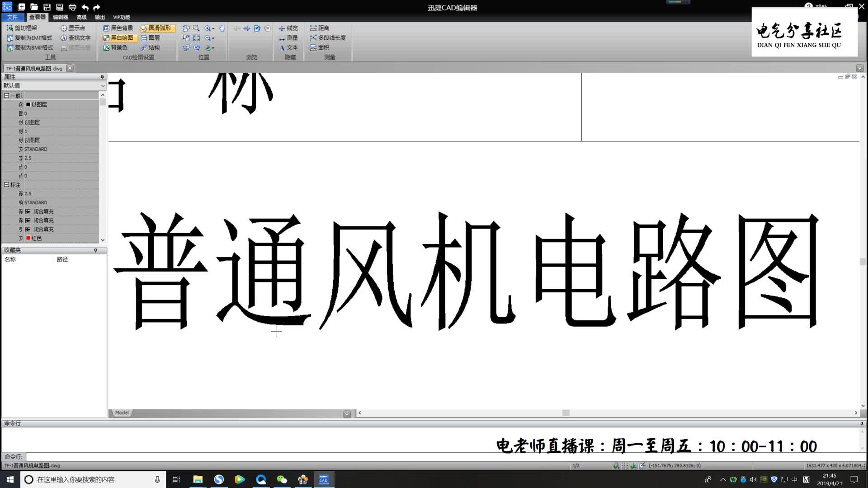
Task: Open a file with the folder icon
Action: (x=34, y=7)
